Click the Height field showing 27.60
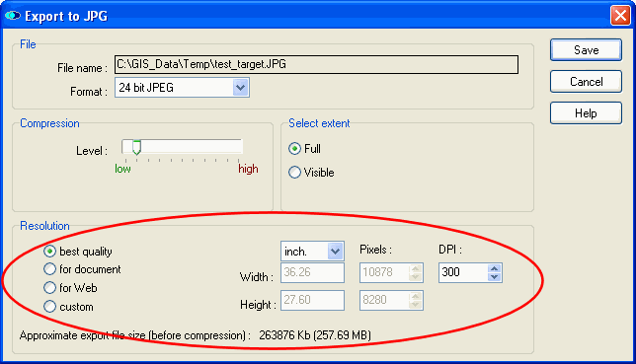The width and height of the screenshot is (636, 364). click(x=312, y=300)
